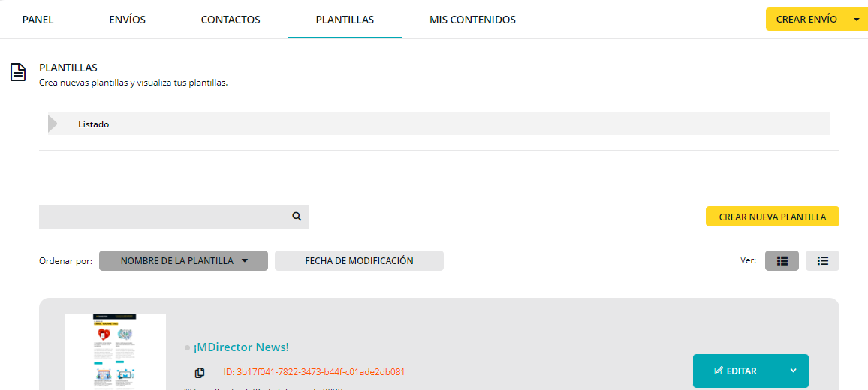Click Crear Nueva Plantilla button

[x=772, y=217]
